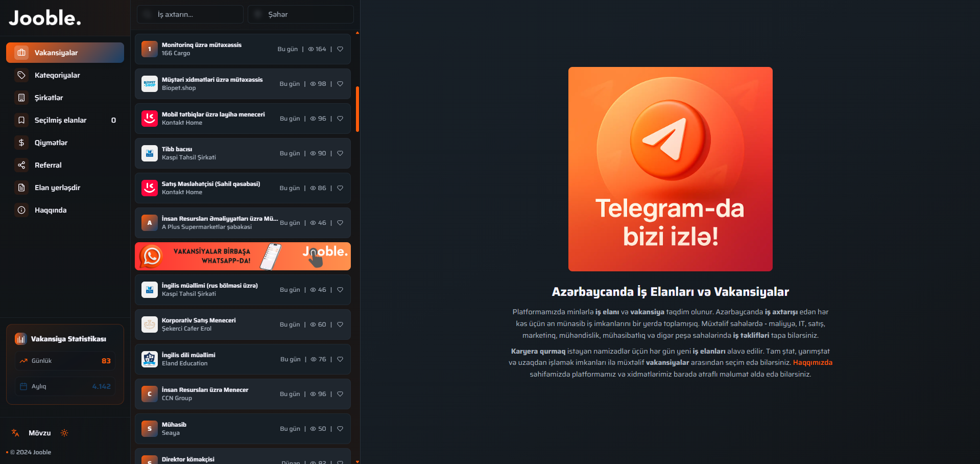Toggle the sun theme switch next to Mövzu
This screenshot has width=980, height=464.
click(x=64, y=433)
